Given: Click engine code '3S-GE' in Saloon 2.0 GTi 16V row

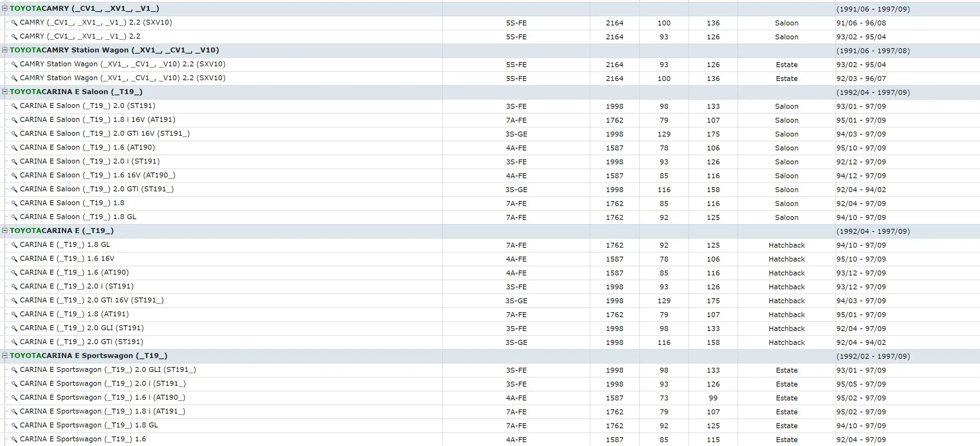Looking at the screenshot, I should click(516, 134).
